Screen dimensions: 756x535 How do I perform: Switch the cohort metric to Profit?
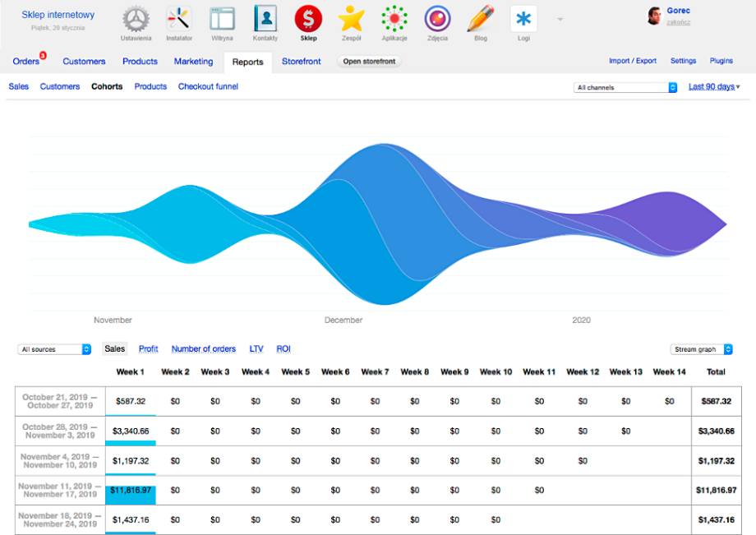click(148, 349)
